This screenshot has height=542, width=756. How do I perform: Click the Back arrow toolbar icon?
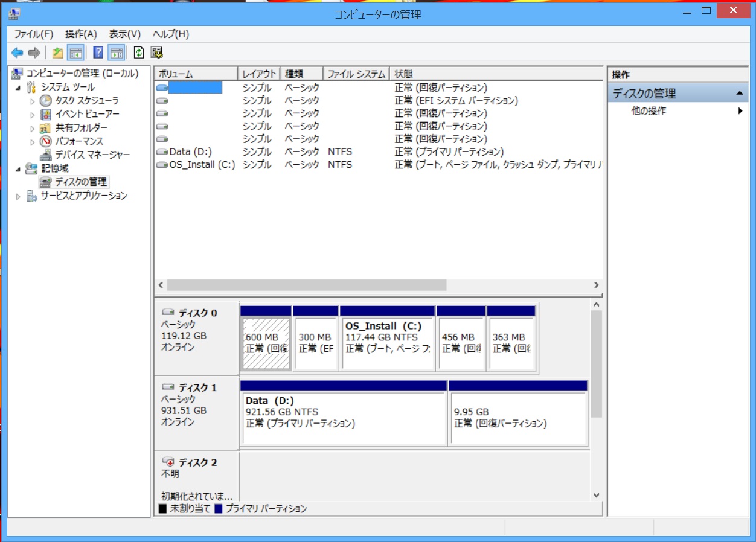[x=17, y=53]
